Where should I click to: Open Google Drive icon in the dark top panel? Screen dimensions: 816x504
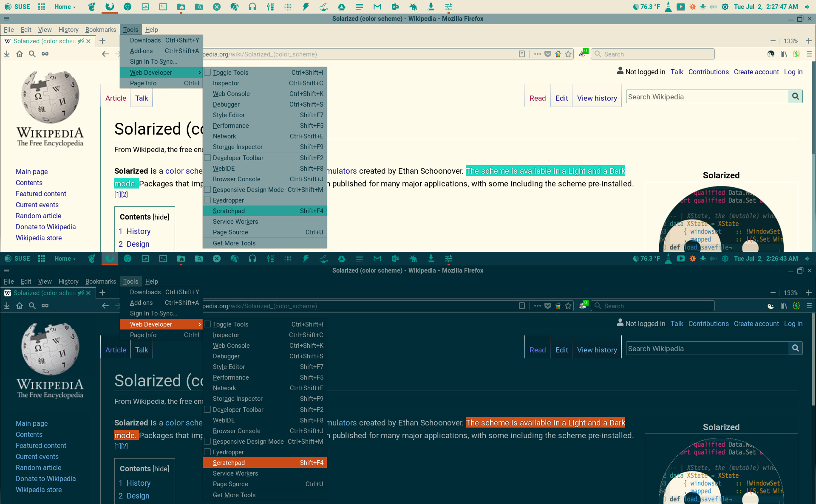point(342,259)
